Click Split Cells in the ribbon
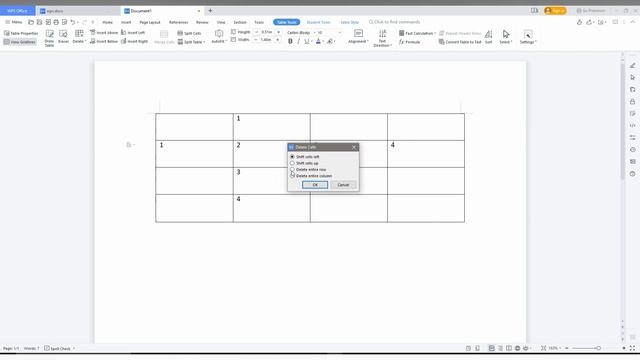The width and height of the screenshot is (640, 360). point(189,33)
